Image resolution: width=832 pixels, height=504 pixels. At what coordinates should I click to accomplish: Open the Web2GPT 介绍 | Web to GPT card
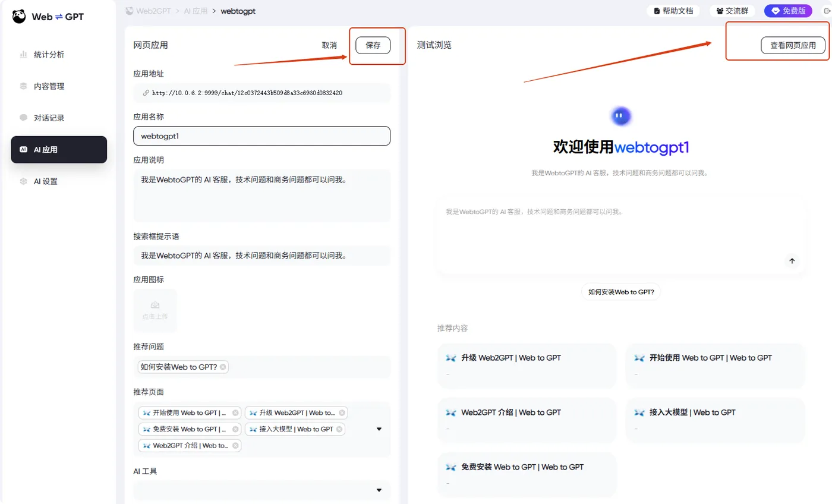[x=527, y=420]
